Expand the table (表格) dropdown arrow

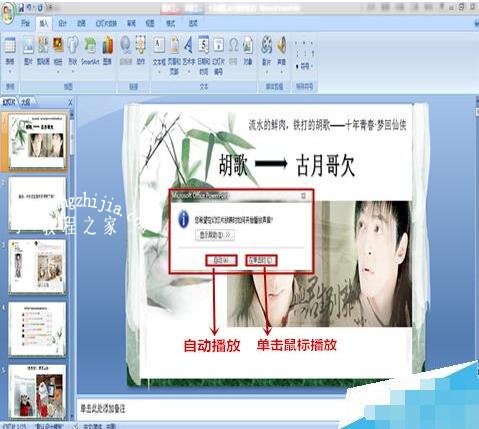[10, 71]
